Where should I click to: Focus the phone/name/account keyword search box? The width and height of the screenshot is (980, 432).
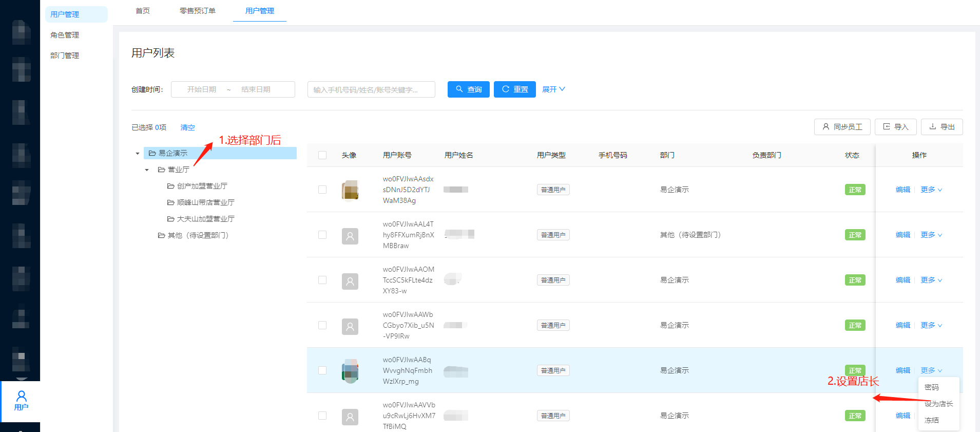(371, 89)
